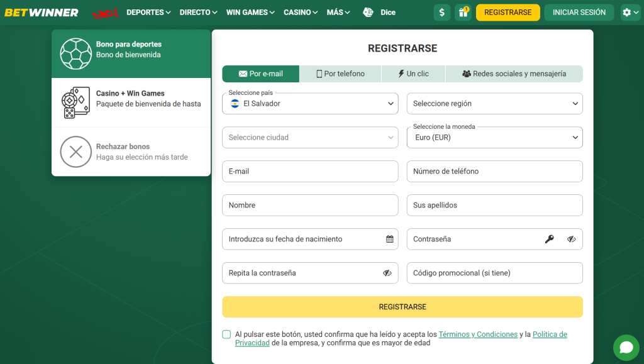Focus the Repita la contraseña field
The image size is (644, 364).
pyautogui.click(x=310, y=273)
